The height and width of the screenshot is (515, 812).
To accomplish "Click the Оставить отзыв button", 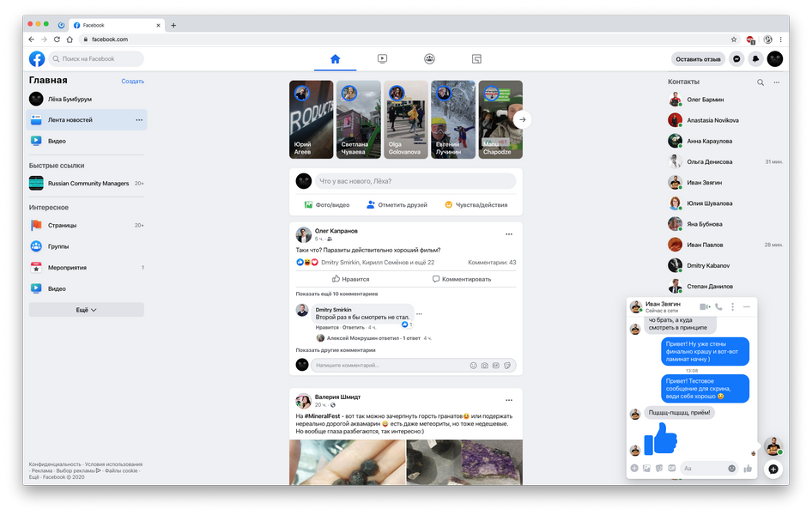I will 698,59.
